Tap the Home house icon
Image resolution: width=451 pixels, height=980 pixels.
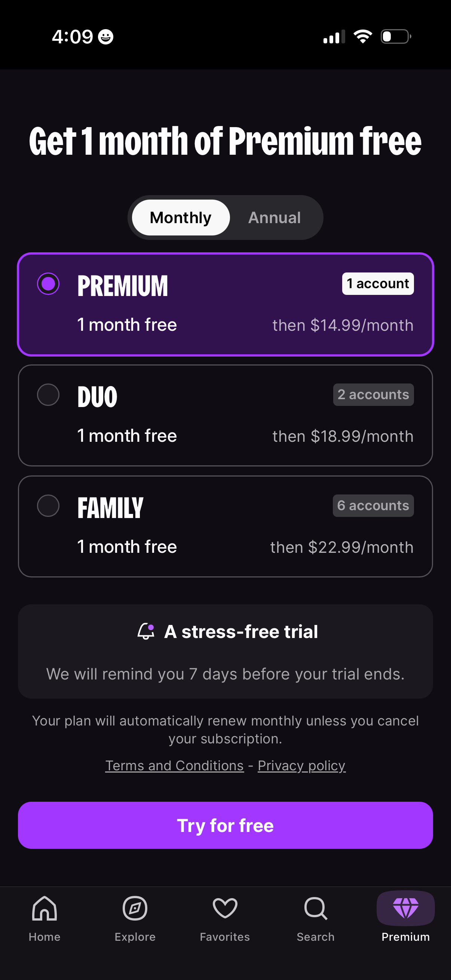pyautogui.click(x=45, y=909)
